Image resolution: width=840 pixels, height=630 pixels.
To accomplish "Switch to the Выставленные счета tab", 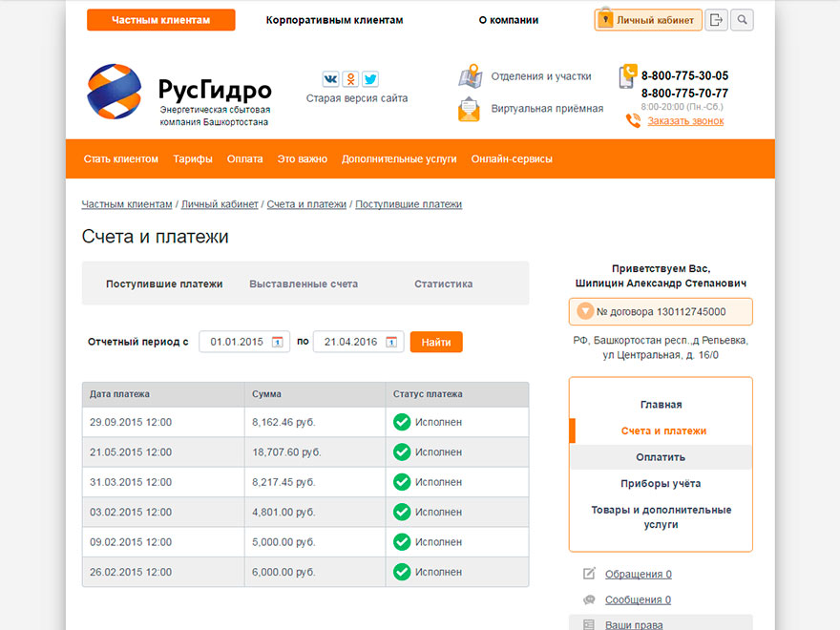I will pos(304,283).
